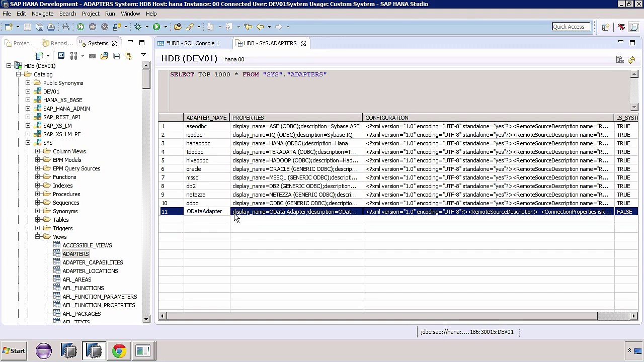This screenshot has width=644, height=362.
Task: Switch to the SAP HANA Administration perspective icon
Action: pyautogui.click(x=621, y=27)
